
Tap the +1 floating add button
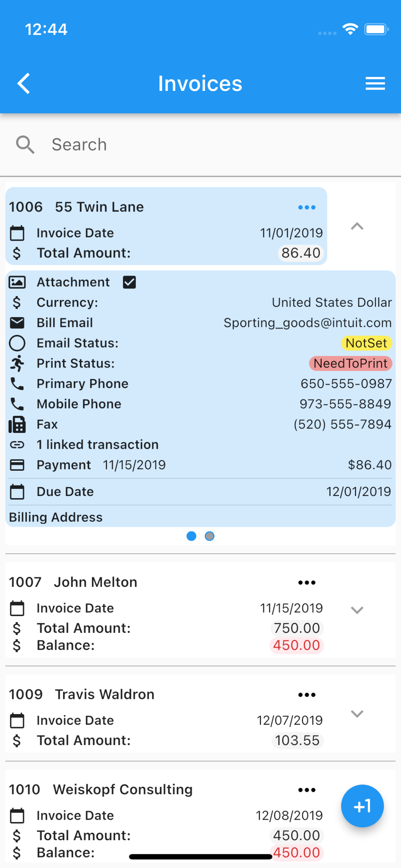point(362,806)
